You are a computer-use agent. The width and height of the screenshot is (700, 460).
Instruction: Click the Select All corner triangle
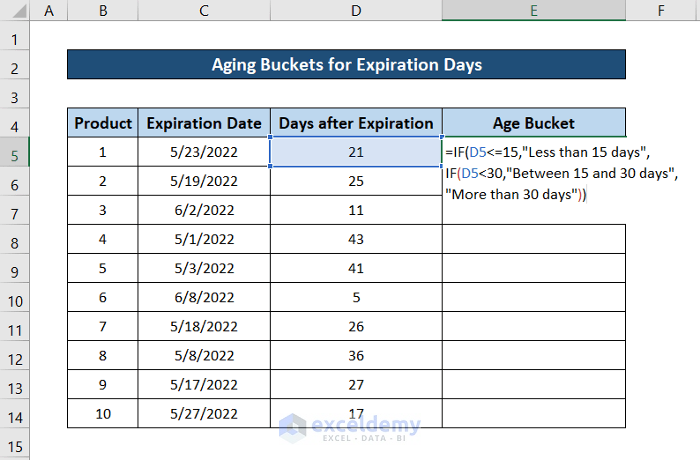pos(15,12)
